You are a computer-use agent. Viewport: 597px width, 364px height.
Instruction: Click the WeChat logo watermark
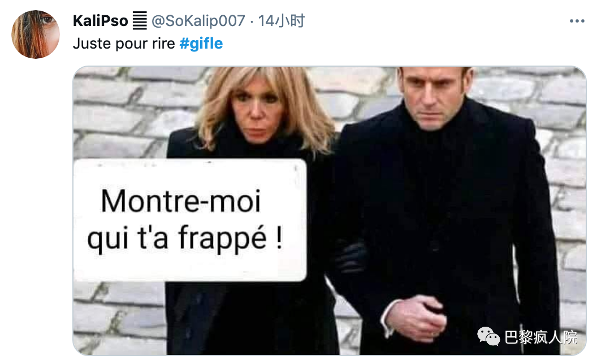pos(488,336)
